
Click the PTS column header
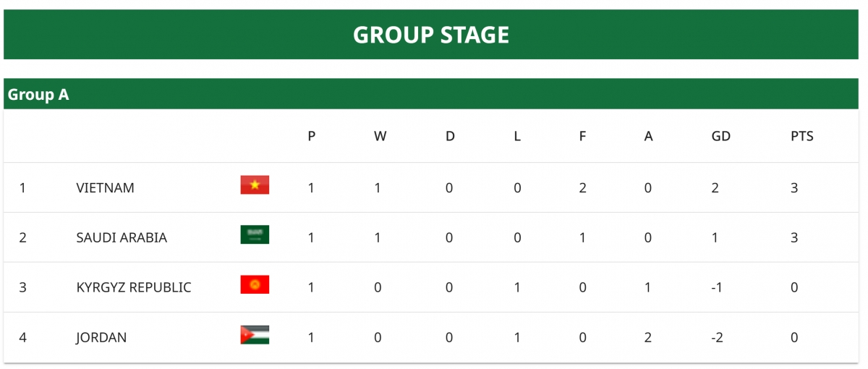pyautogui.click(x=802, y=136)
